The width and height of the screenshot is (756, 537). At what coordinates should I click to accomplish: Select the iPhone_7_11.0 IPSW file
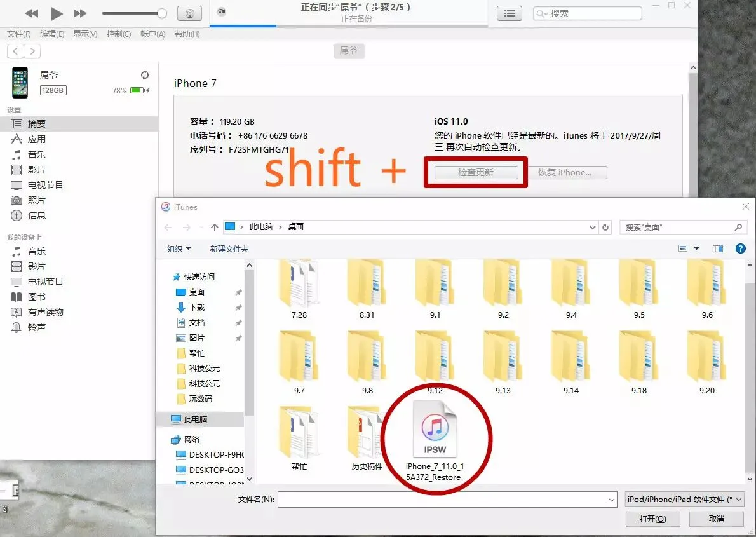coord(435,440)
